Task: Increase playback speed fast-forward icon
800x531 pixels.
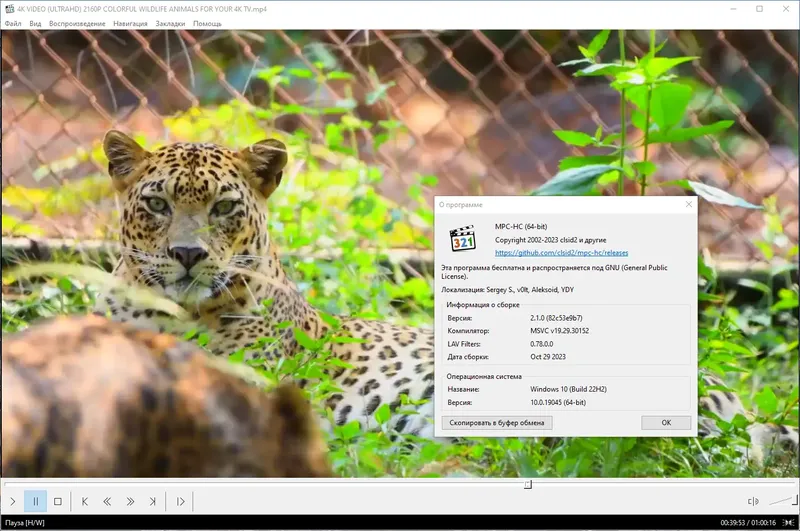Action: 130,501
